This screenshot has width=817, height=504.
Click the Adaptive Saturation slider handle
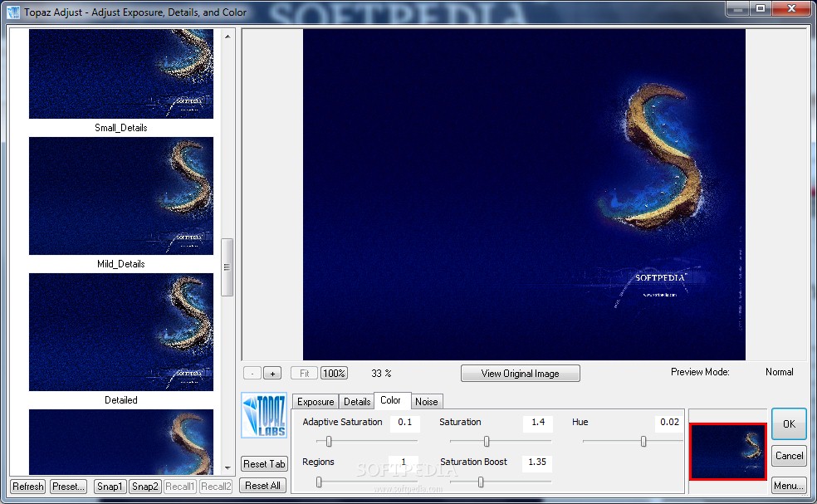[x=329, y=442]
